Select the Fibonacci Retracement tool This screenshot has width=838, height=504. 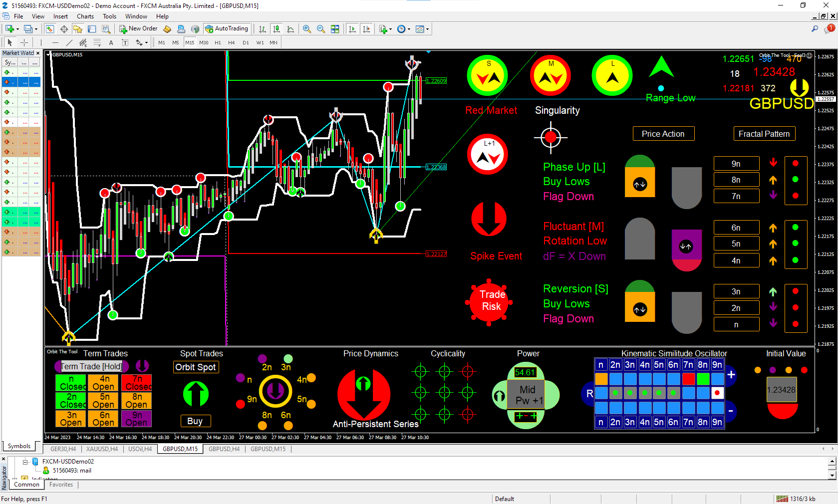(x=97, y=42)
